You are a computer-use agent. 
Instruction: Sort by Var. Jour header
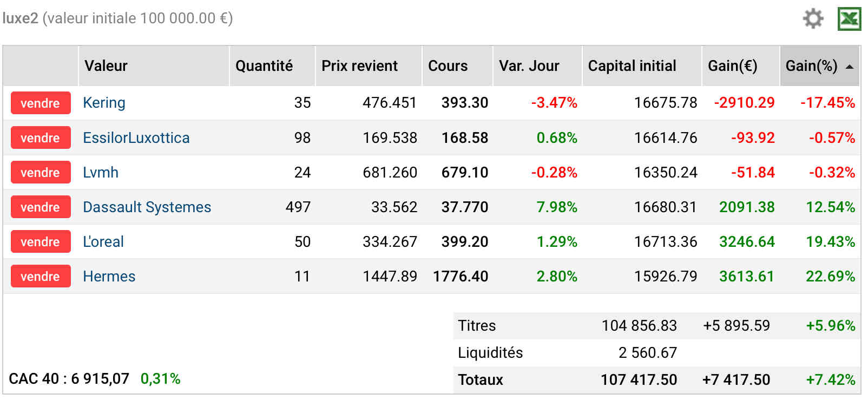537,66
